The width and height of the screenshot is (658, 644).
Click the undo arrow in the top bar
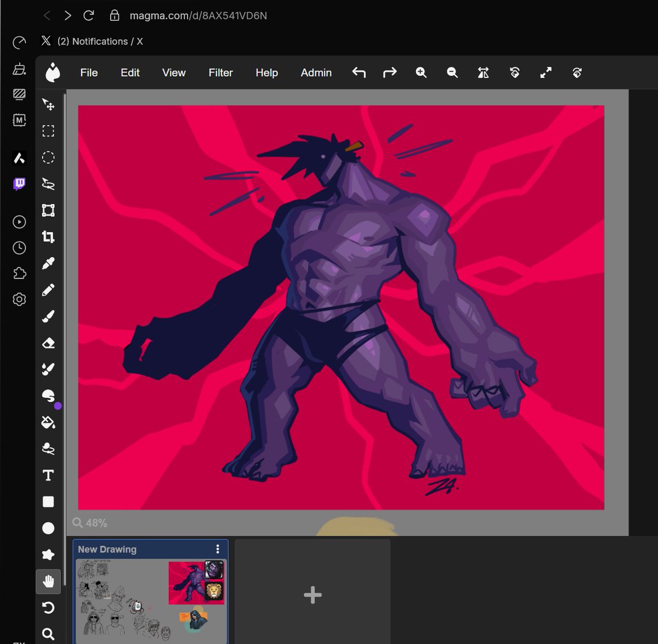point(359,72)
